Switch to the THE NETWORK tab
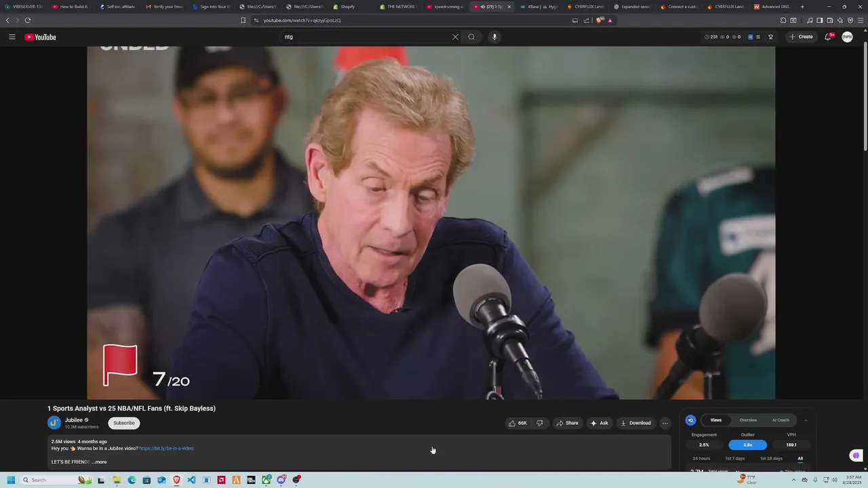 pos(400,7)
